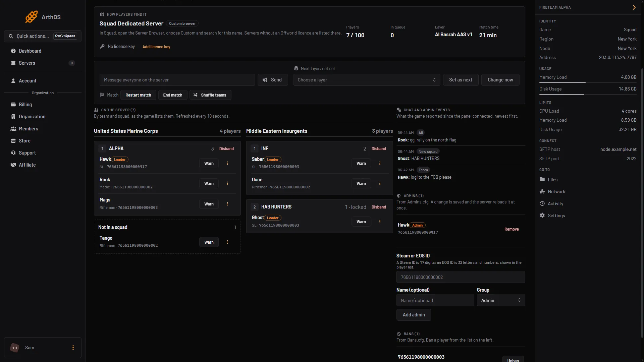644x362 pixels.
Task: Click Restart match button
Action: tap(138, 95)
